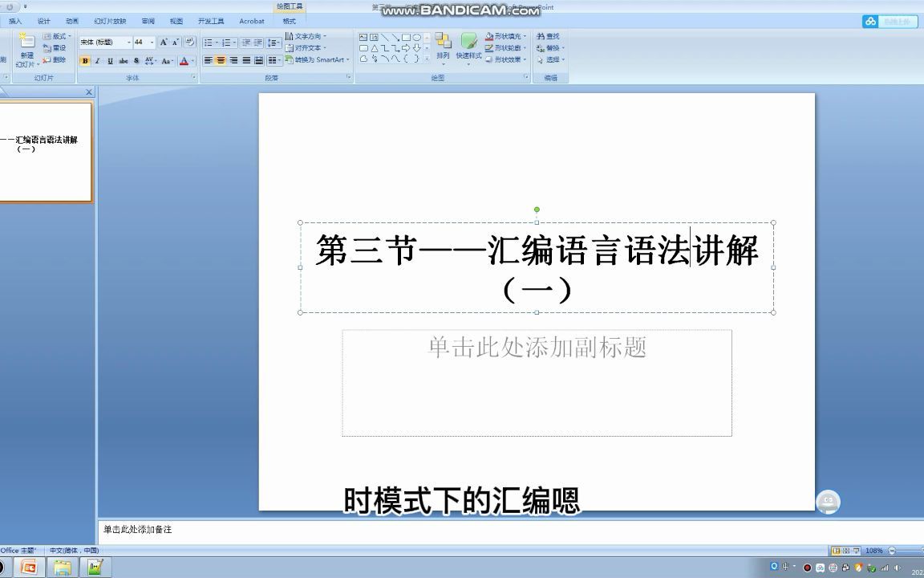
Task: Switch to the 插入 (Insert) ribbon tab
Action: tap(15, 21)
